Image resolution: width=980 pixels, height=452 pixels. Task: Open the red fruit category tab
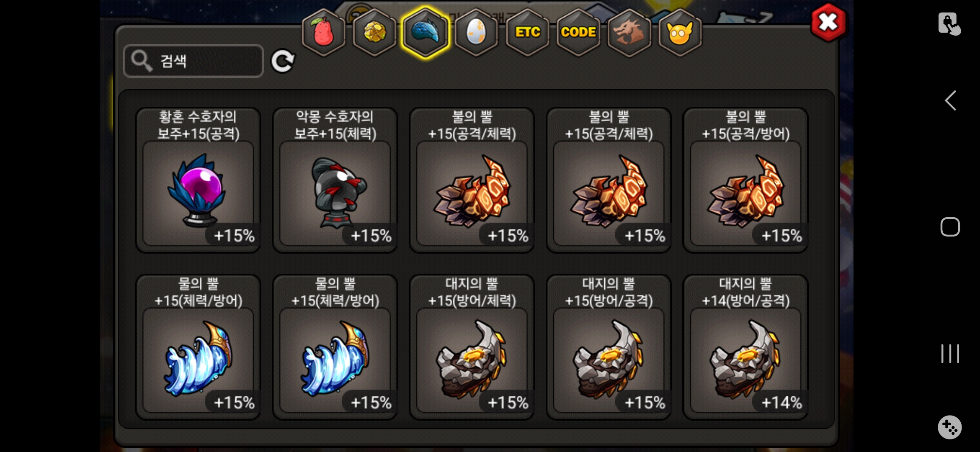tap(323, 33)
